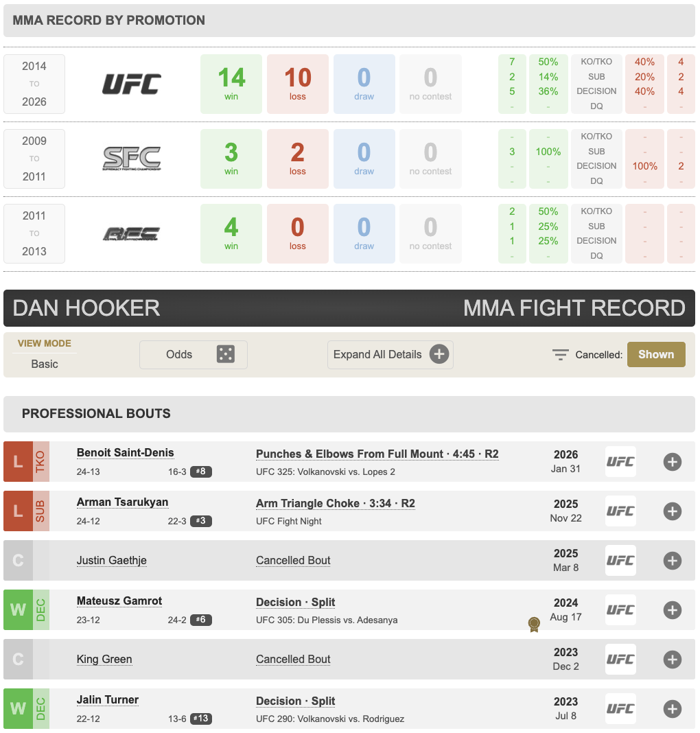Open UFC 305: Du Plessis vs. Adesanya event
This screenshot has width=700, height=733.
(327, 620)
